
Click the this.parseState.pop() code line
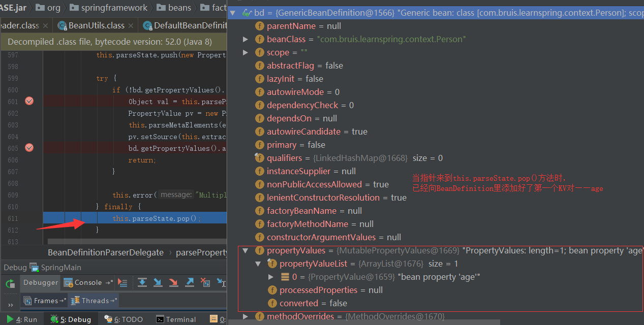coord(157,218)
